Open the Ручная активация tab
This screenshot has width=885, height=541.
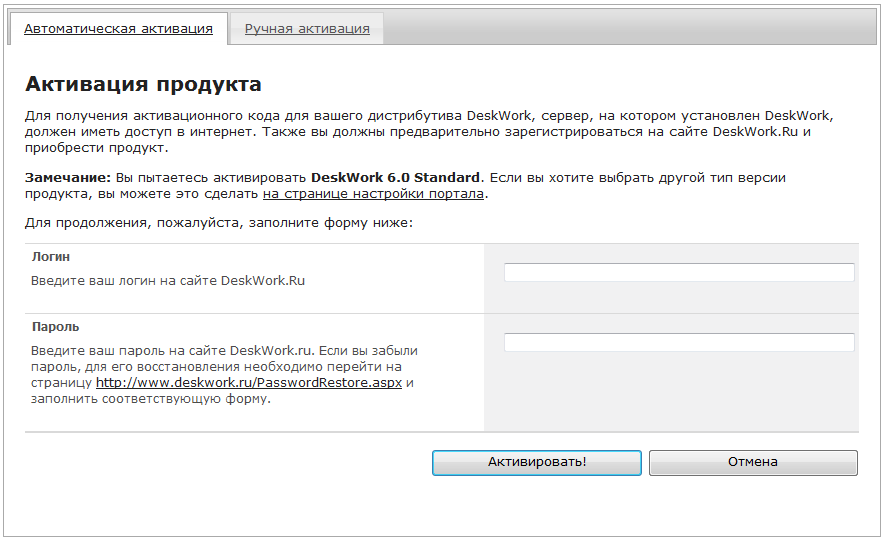[307, 29]
